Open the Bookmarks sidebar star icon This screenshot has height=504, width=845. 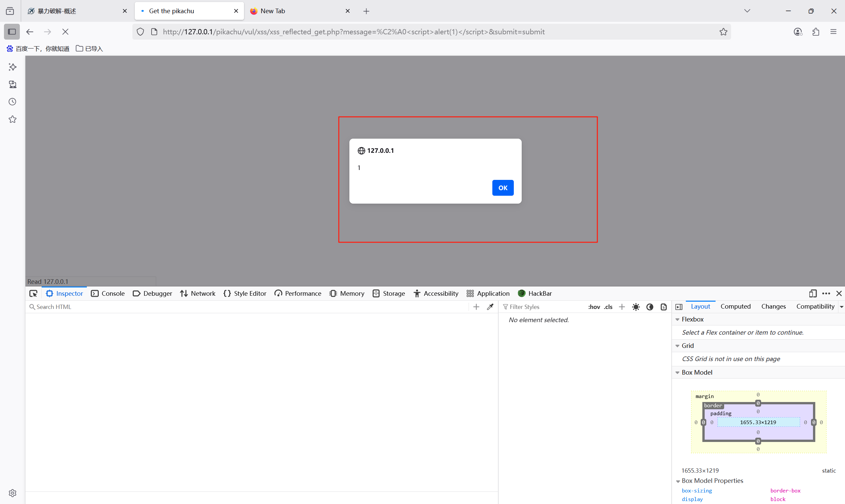[13, 119]
